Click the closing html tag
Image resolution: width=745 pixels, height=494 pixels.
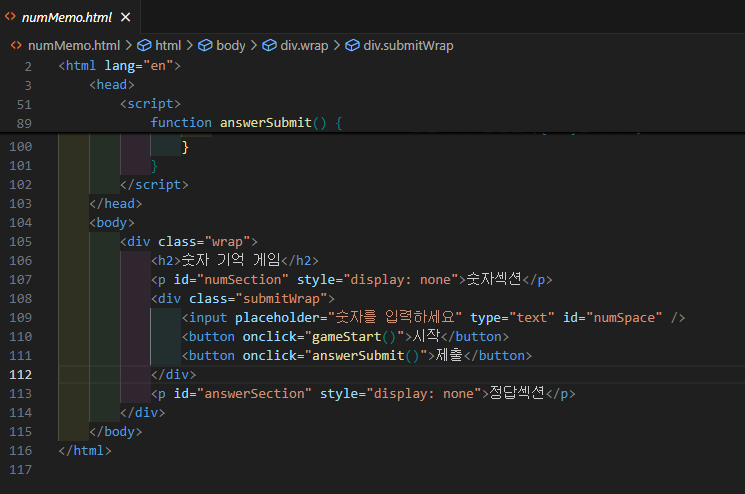(x=85, y=451)
